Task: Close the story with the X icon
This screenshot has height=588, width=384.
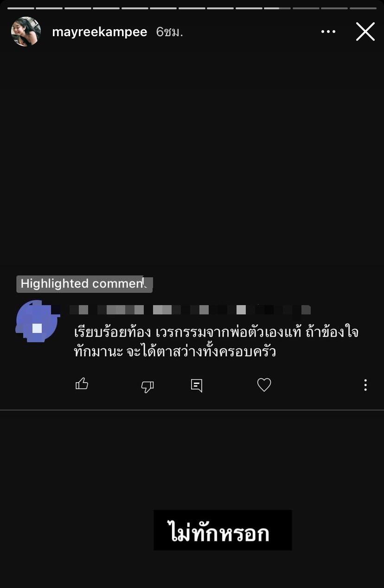Action: tap(365, 32)
